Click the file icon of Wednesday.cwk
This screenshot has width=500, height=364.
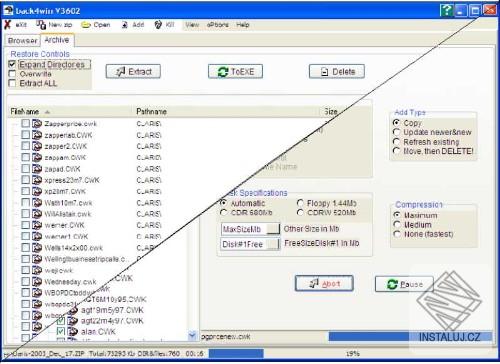[x=37, y=282]
